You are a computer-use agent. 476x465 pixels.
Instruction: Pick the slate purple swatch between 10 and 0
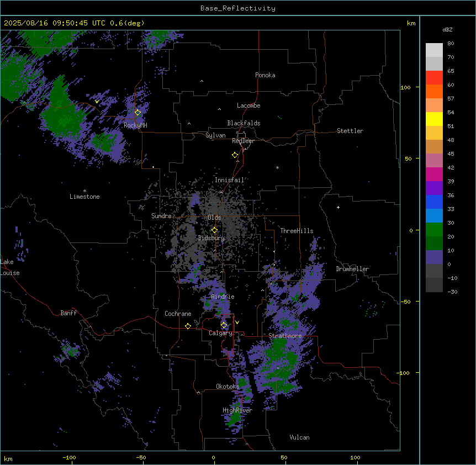(434, 257)
